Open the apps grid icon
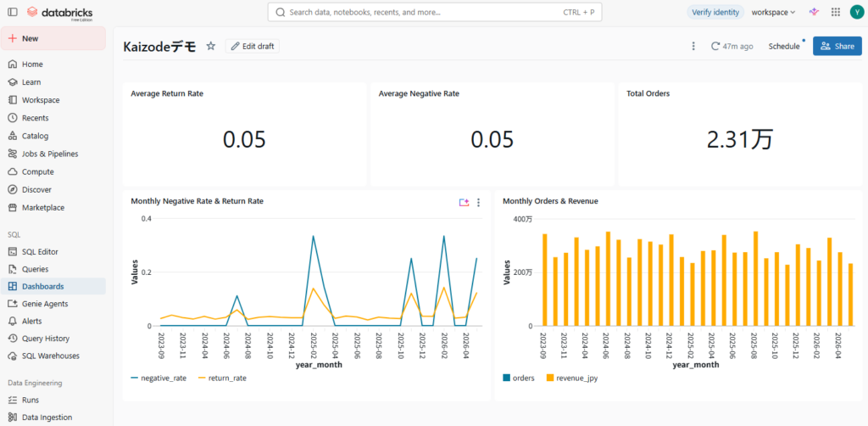The width and height of the screenshot is (868, 426). [836, 12]
